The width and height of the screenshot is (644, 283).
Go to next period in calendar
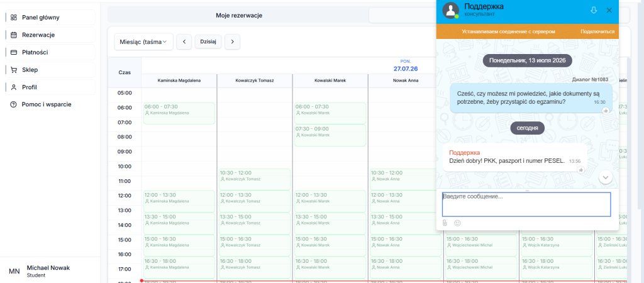tap(233, 42)
